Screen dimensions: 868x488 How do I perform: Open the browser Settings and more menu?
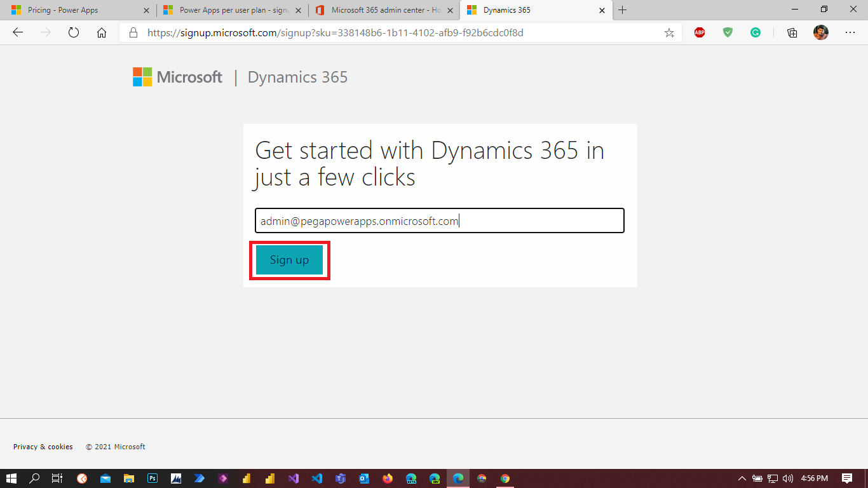click(x=850, y=33)
